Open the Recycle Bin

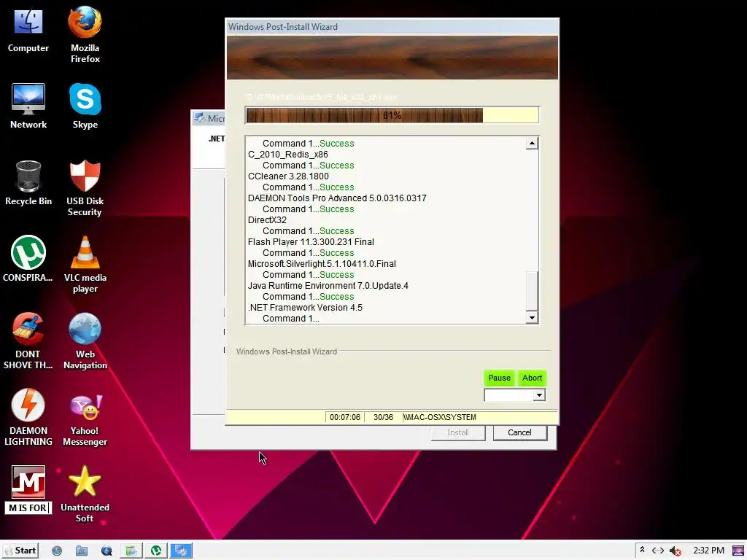coord(28,183)
